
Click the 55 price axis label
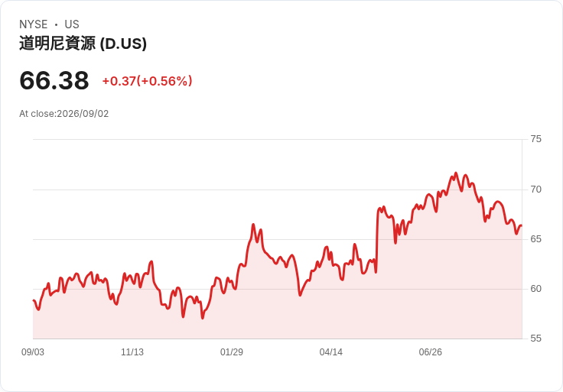point(536,339)
